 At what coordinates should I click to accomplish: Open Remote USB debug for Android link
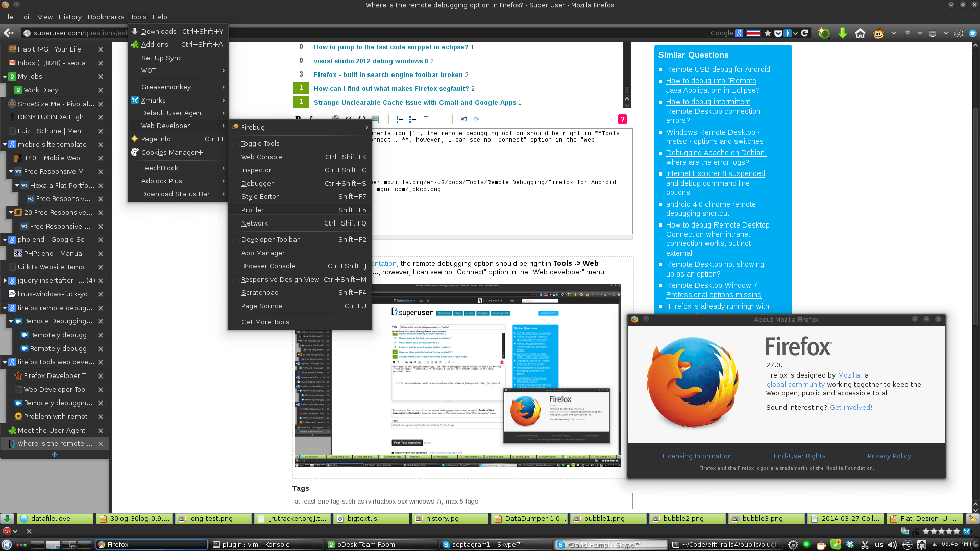point(718,70)
